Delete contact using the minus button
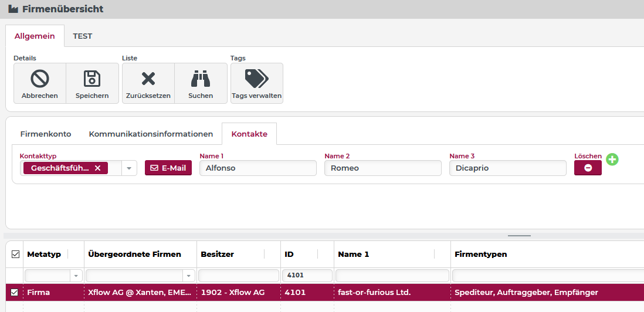Screen dimensions: 644x312 pos(588,168)
